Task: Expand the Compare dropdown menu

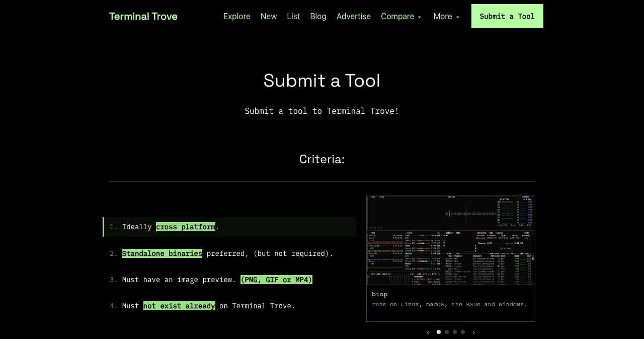Action: click(401, 16)
